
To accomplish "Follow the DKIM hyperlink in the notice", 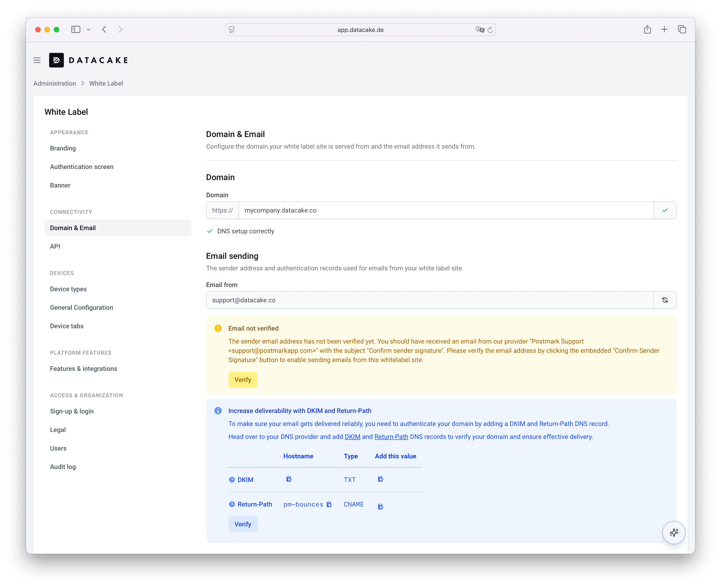I will pyautogui.click(x=352, y=437).
